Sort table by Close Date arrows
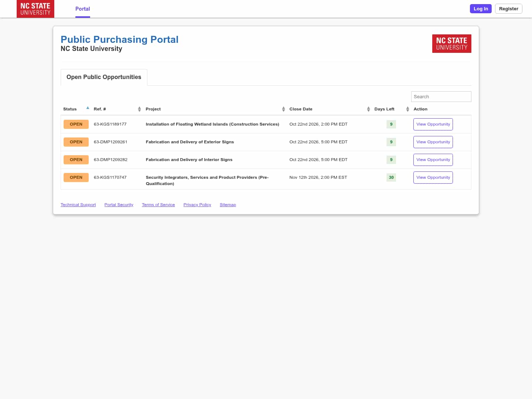The height and width of the screenshot is (399, 532). (x=368, y=109)
